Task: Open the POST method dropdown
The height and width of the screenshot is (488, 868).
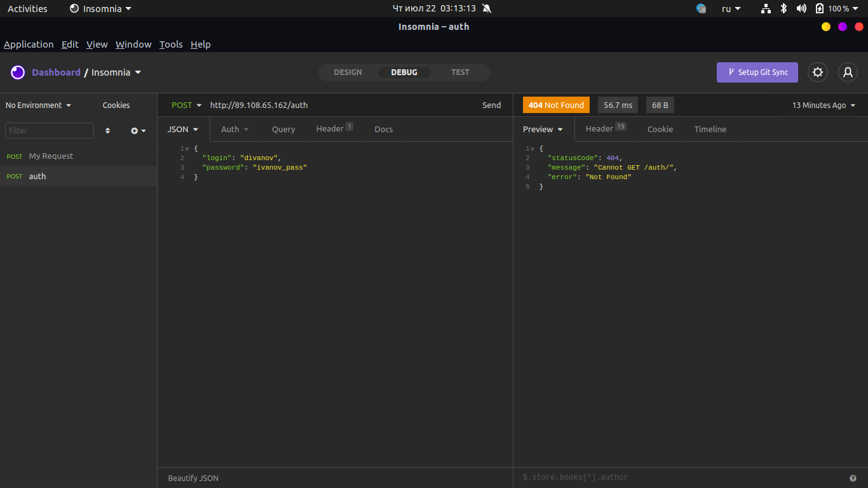Action: [x=186, y=105]
